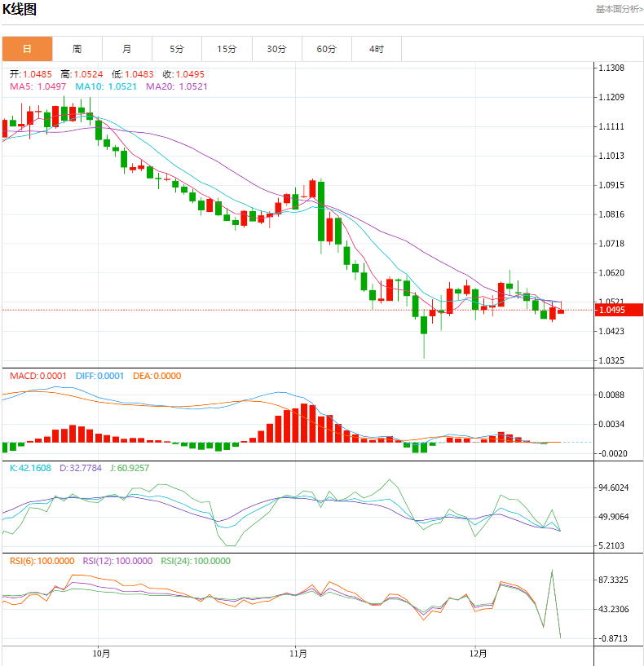Screen dimensions: 644x666
Task: Click the red 1.0495 current price label
Action: click(x=619, y=310)
